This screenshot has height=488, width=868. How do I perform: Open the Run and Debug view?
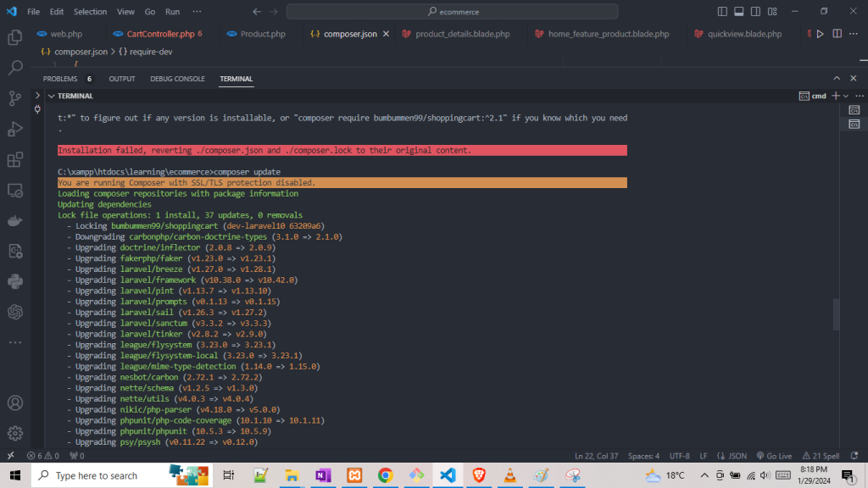click(x=15, y=129)
